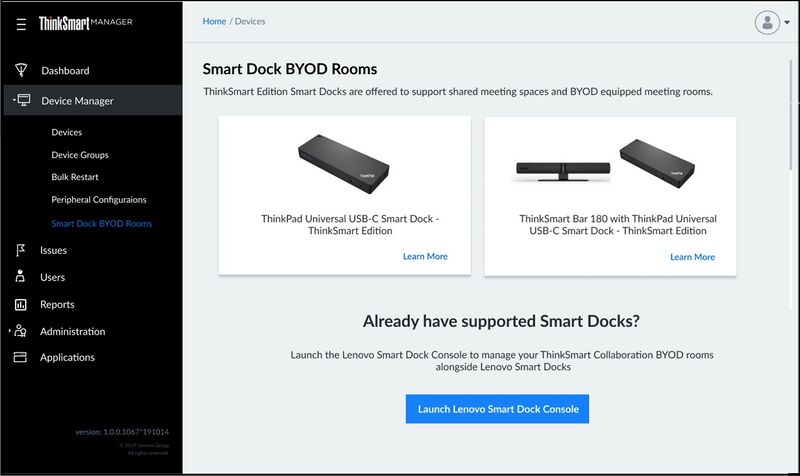The width and height of the screenshot is (800, 476).
Task: Click the Users person icon
Action: pos(20,277)
